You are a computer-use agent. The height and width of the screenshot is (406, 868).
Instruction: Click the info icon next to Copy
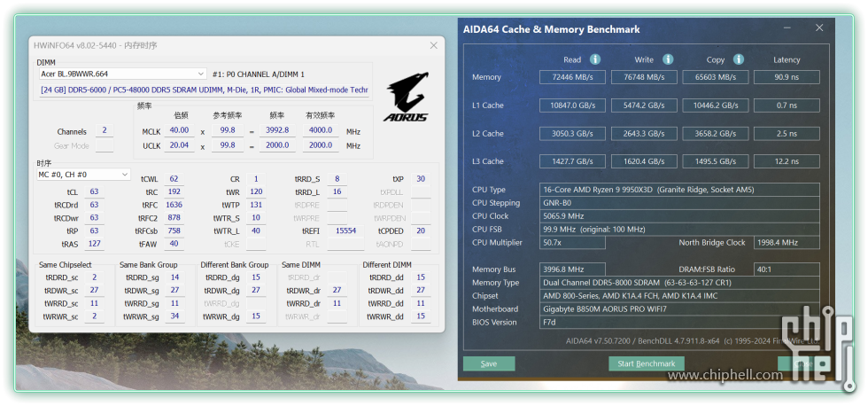point(739,59)
